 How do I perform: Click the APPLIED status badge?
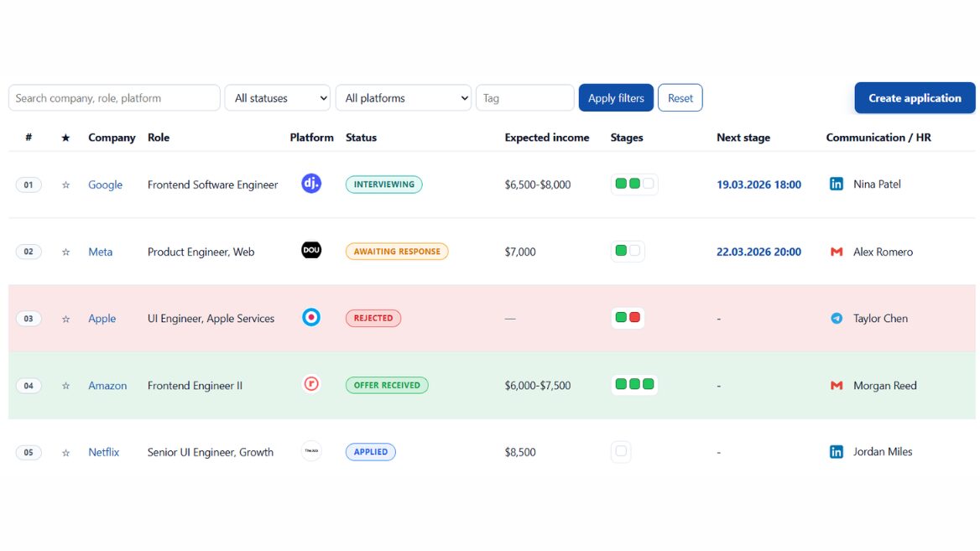coord(371,452)
